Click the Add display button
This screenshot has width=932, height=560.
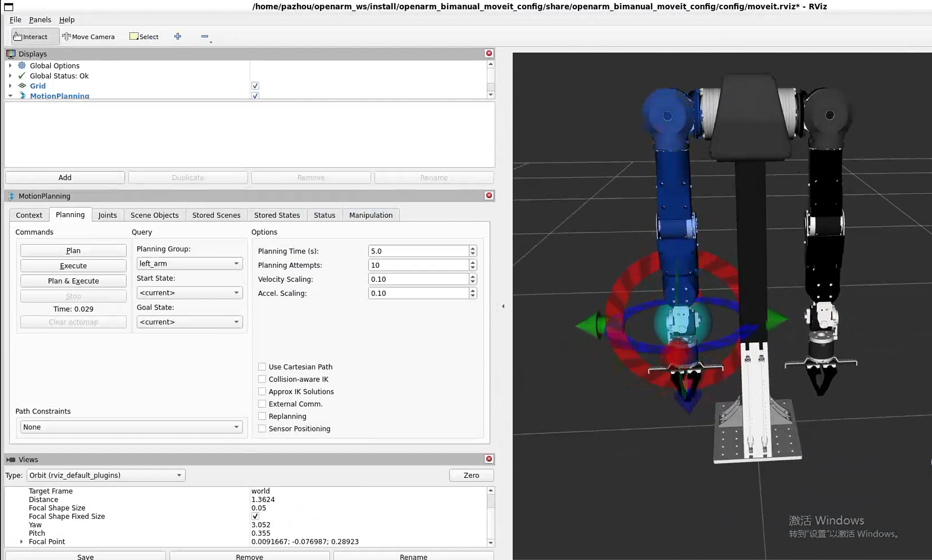[65, 178]
